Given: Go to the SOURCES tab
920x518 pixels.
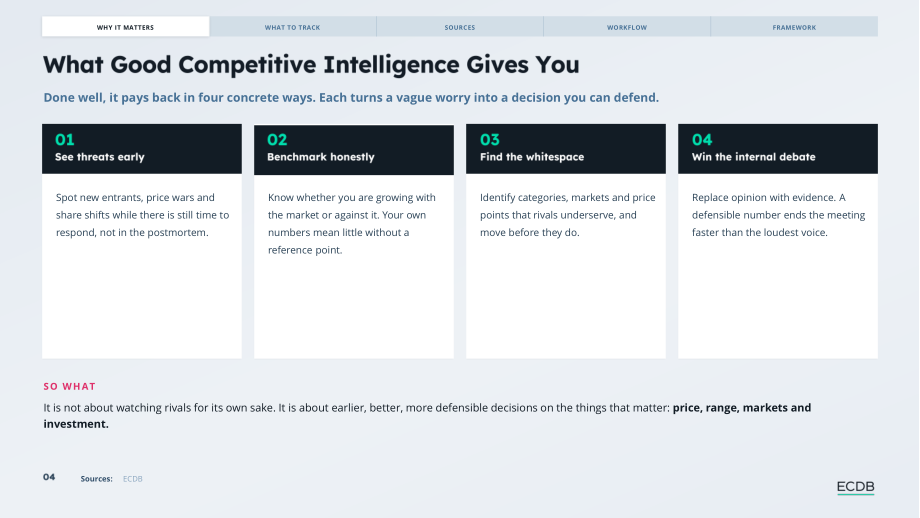Looking at the screenshot, I should point(460,27).
